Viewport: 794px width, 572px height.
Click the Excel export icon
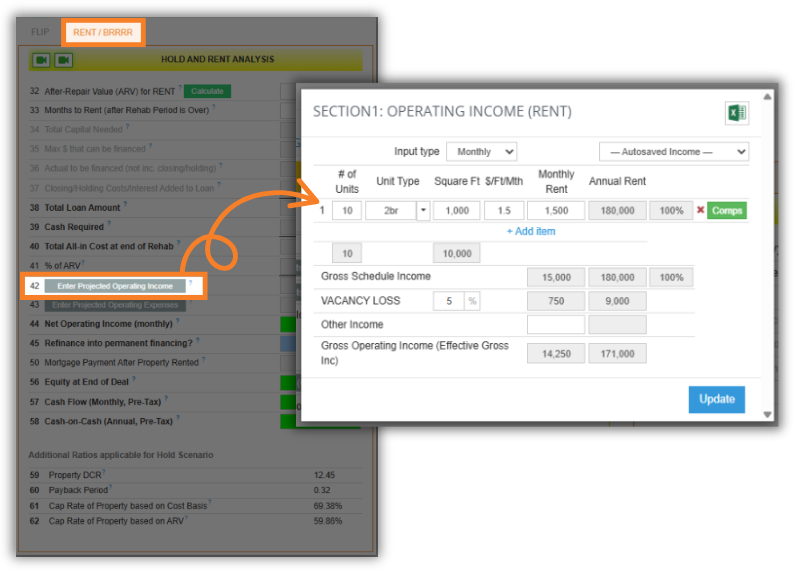(736, 113)
